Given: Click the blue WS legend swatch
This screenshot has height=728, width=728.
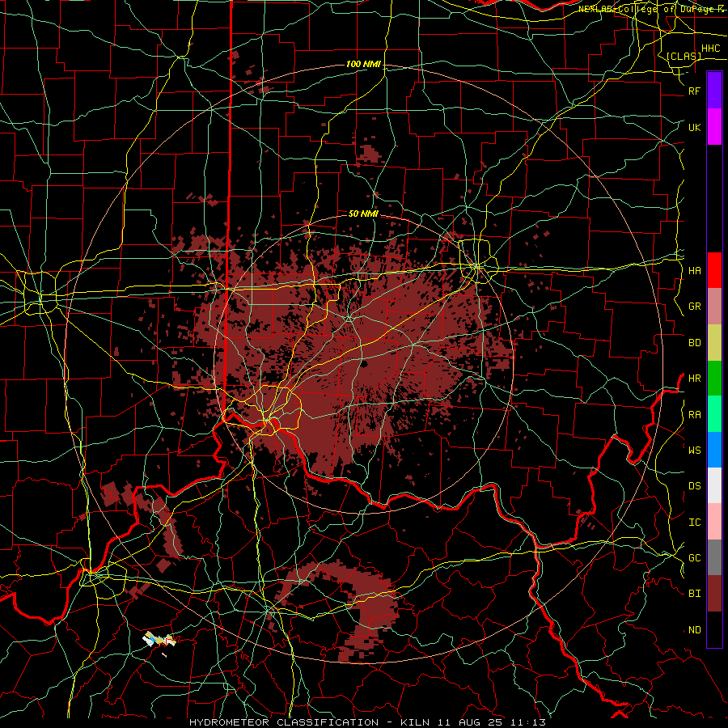Looking at the screenshot, I should click(714, 450).
